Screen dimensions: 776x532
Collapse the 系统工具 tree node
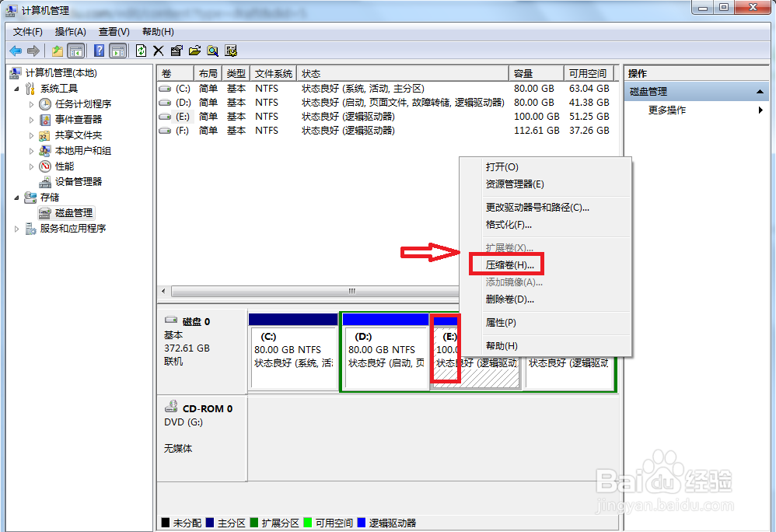tap(16, 89)
